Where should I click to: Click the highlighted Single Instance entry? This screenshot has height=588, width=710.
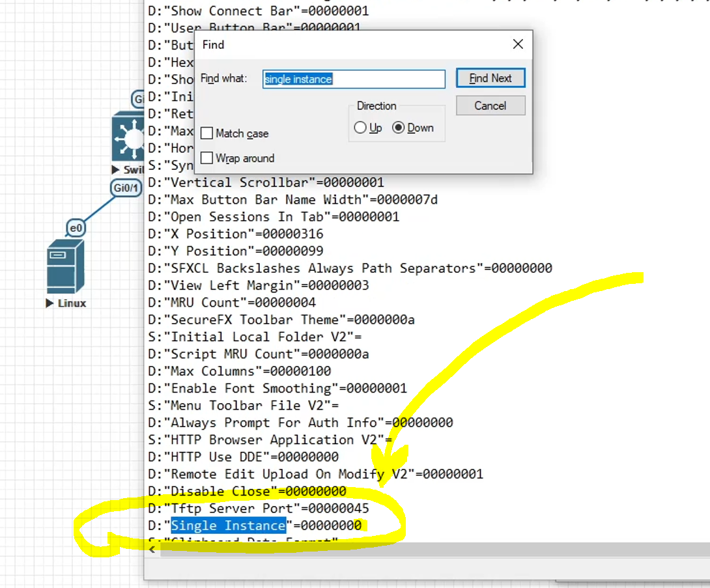tap(228, 525)
